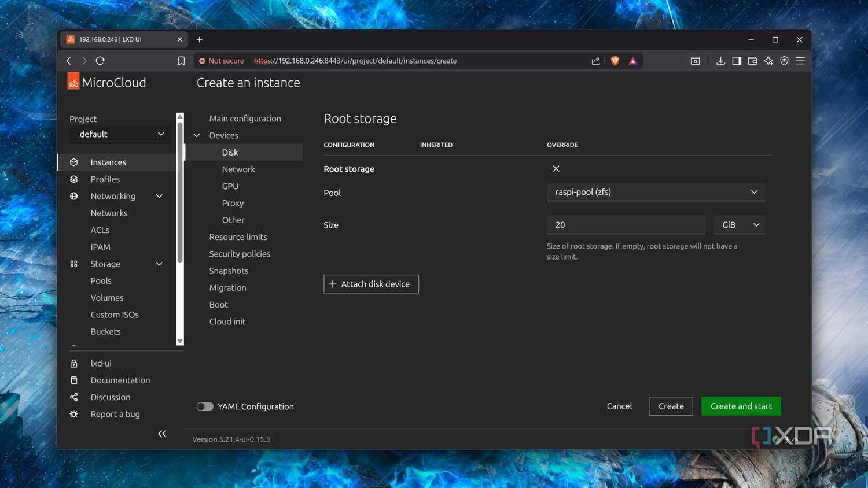Click the MicroCloud logo icon
This screenshot has height=488, width=868.
73,81
